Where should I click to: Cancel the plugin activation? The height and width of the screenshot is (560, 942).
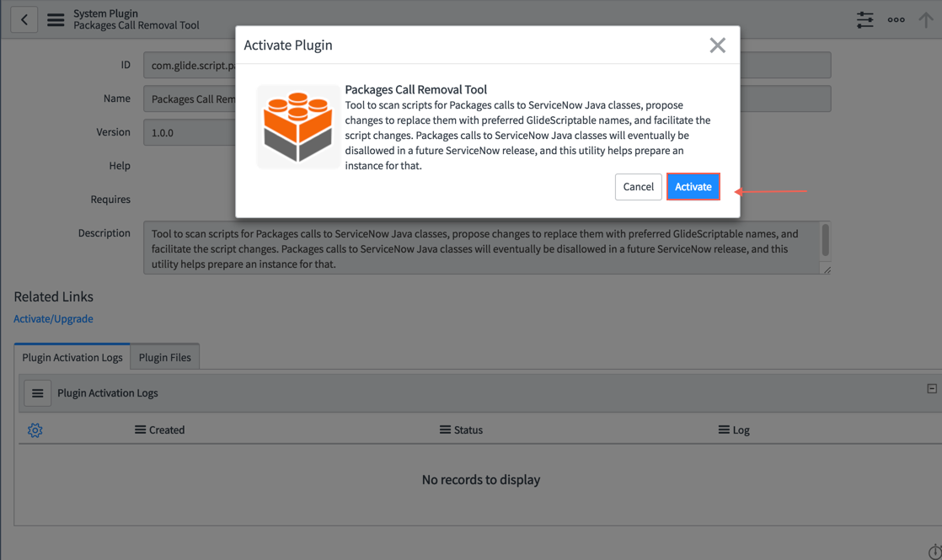click(638, 187)
